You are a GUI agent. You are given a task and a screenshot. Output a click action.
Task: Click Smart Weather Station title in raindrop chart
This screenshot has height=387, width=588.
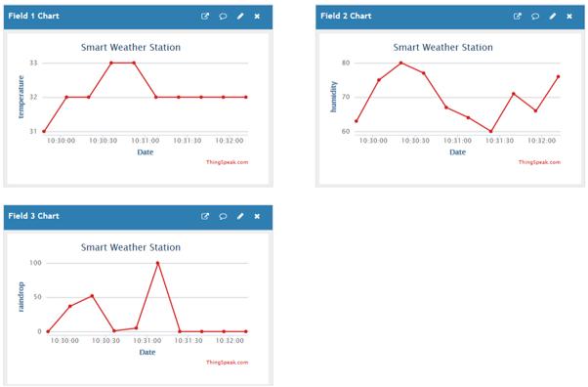coord(131,247)
